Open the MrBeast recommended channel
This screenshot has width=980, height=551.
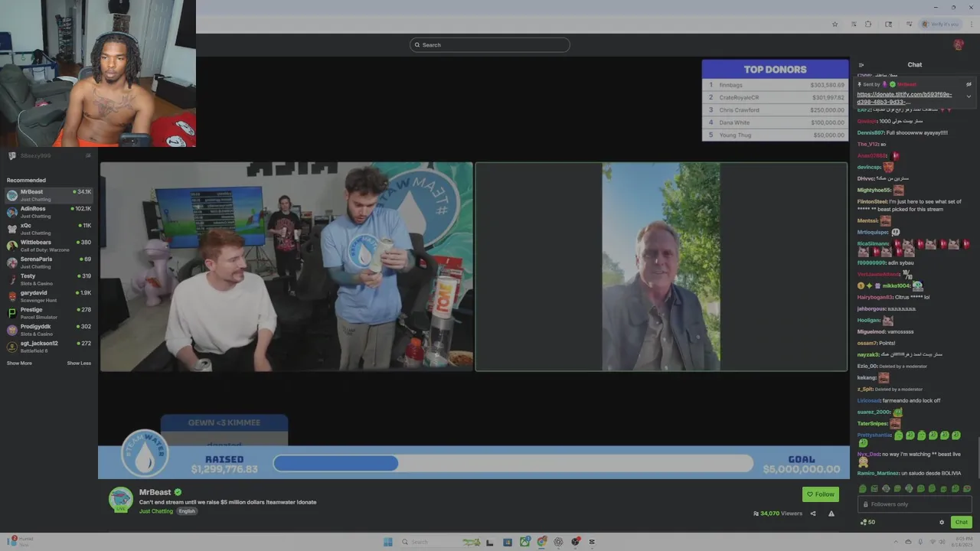(49, 195)
